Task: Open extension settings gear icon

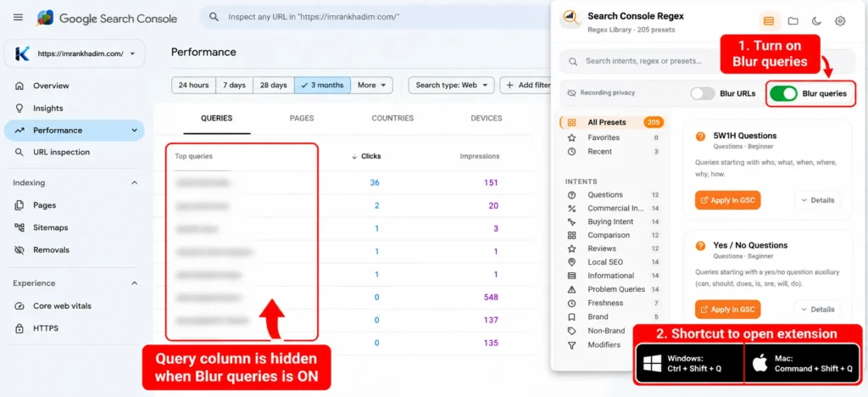Action: pos(840,21)
